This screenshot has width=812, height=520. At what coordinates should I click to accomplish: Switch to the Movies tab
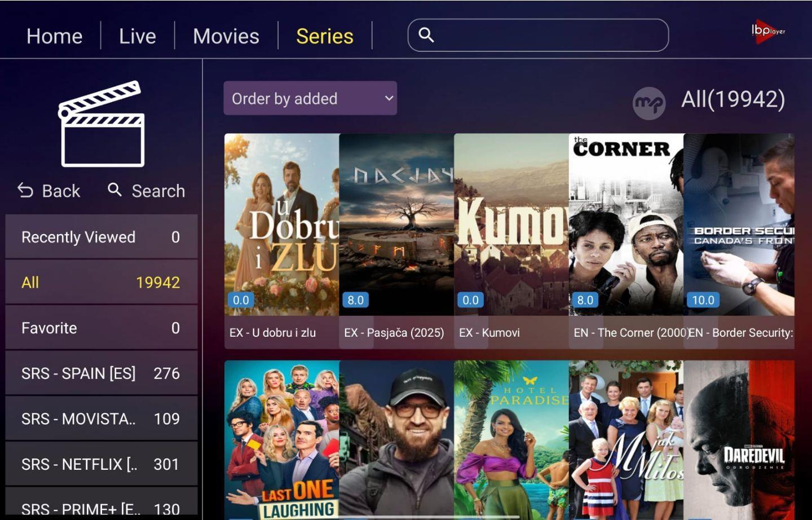pyautogui.click(x=226, y=36)
